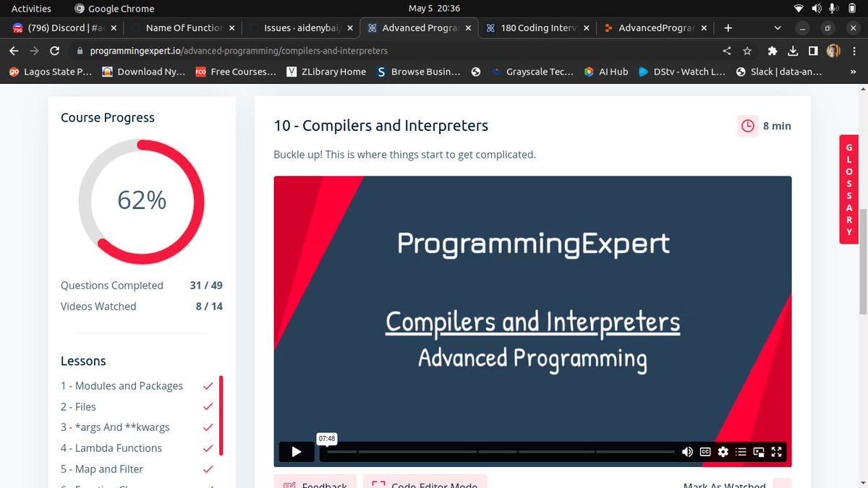Open Grayscale Tec... bookmark
The width and height of the screenshot is (868, 488).
[x=532, y=72]
